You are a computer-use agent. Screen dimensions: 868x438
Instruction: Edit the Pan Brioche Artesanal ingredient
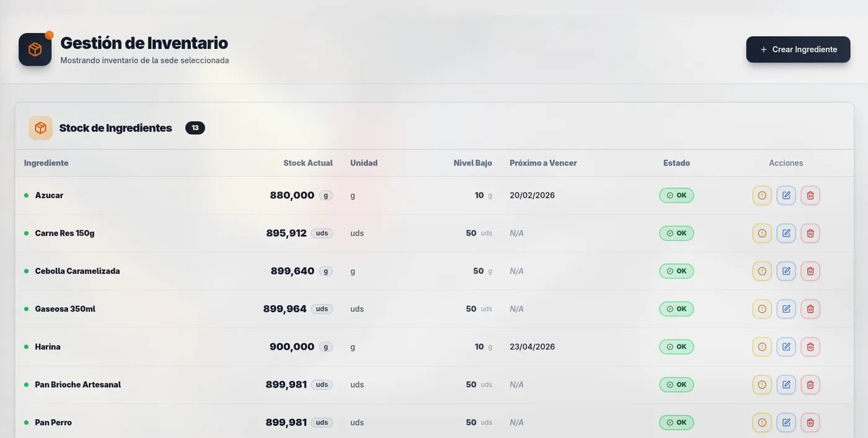point(786,385)
